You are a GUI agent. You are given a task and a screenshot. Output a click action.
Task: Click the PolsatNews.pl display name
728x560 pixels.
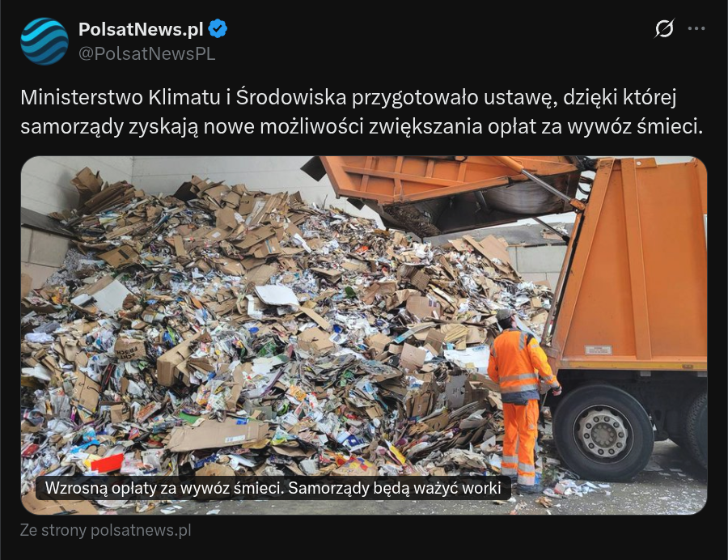pyautogui.click(x=141, y=29)
